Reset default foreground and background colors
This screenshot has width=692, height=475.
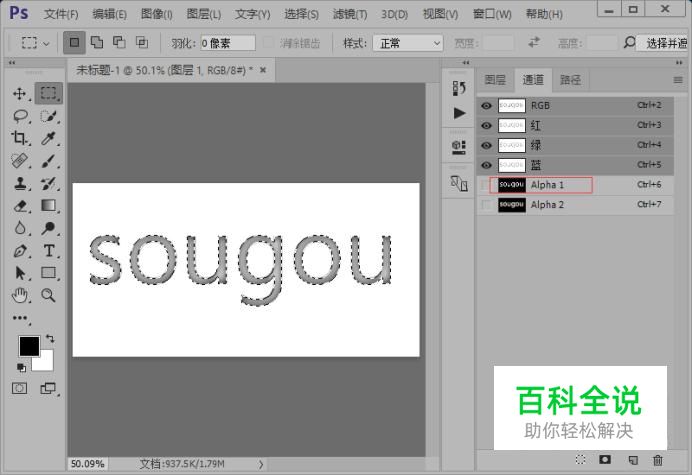pos(21,367)
